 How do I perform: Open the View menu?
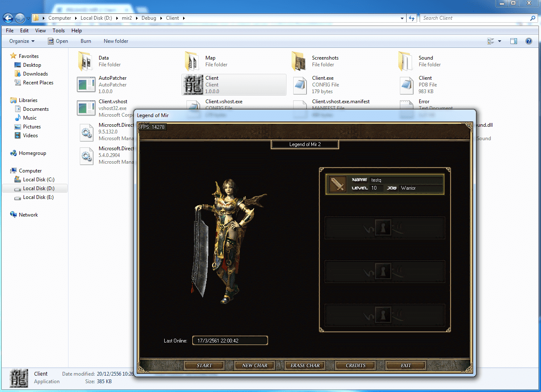tap(40, 31)
